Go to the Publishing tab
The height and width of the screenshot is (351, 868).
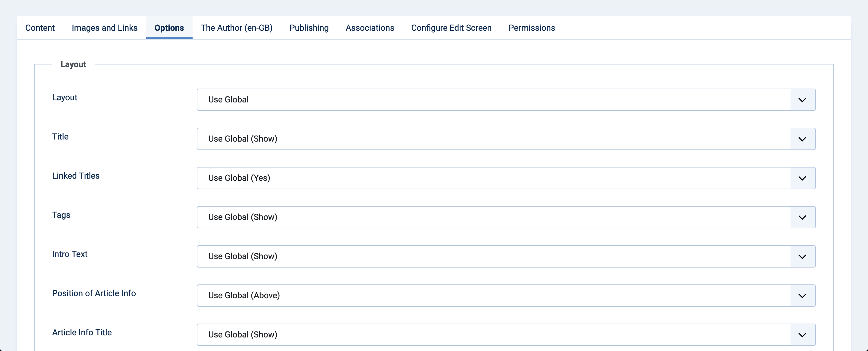(309, 28)
